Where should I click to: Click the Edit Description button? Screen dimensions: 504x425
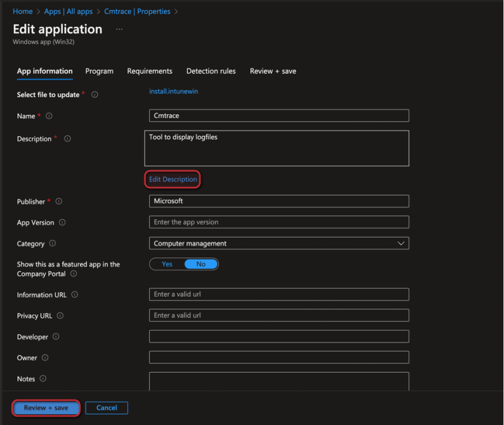pos(172,179)
